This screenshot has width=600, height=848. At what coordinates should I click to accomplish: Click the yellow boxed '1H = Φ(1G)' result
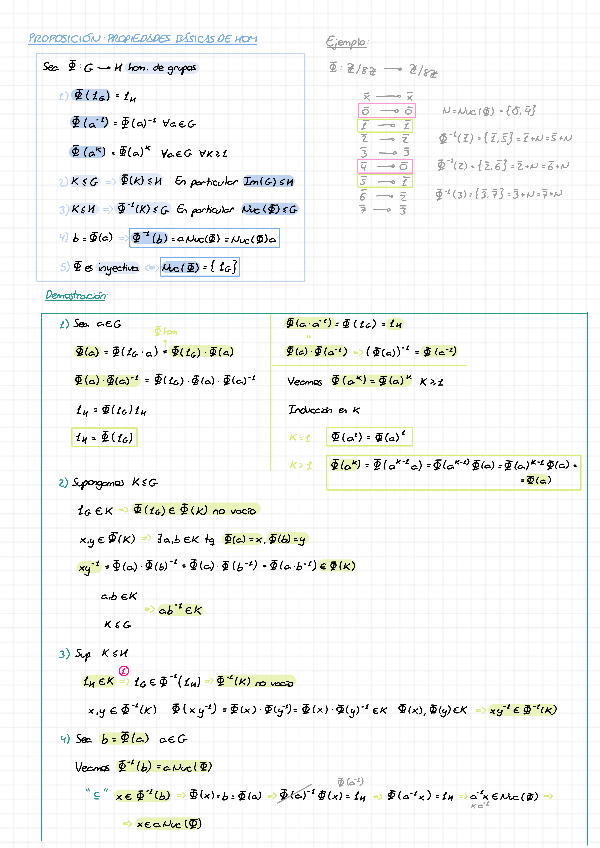pyautogui.click(x=105, y=437)
